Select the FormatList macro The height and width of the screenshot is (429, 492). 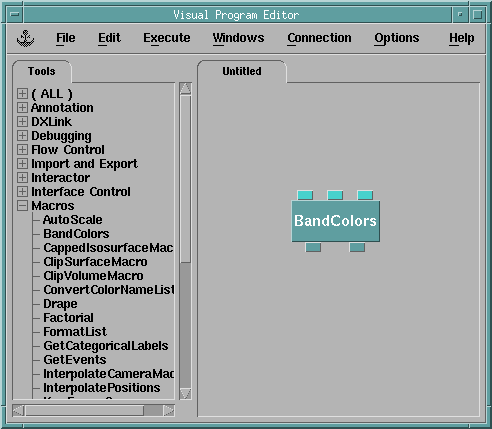(x=75, y=332)
